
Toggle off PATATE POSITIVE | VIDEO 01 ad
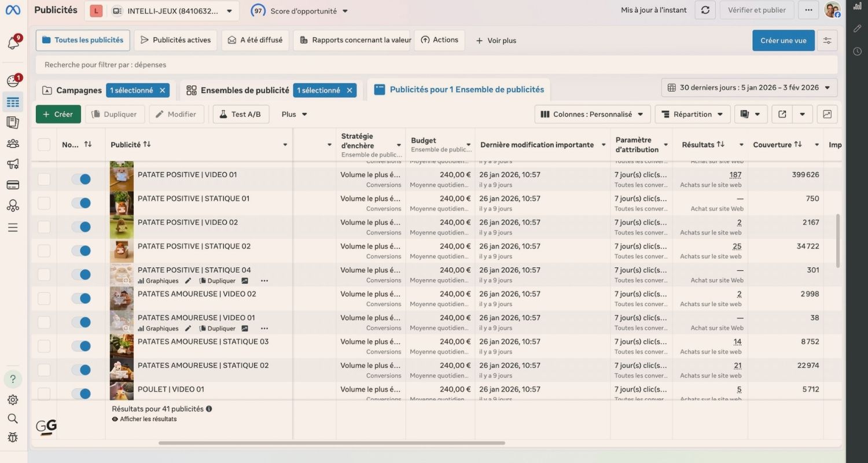point(81,179)
